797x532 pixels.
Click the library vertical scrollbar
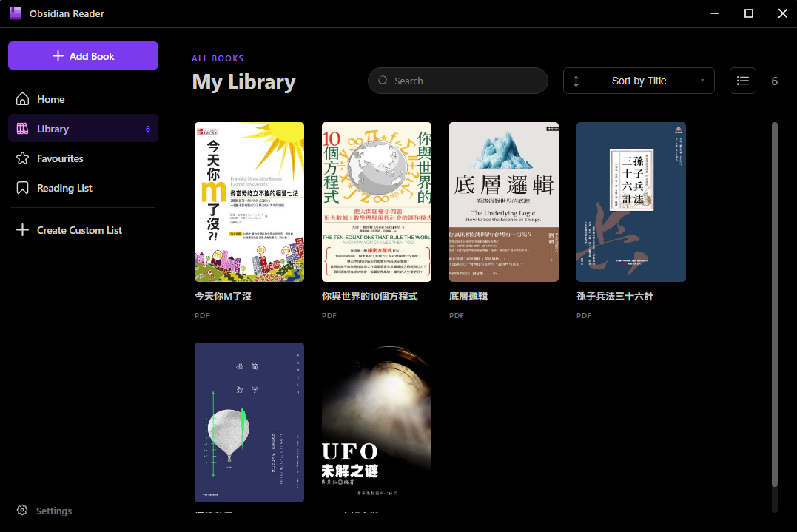(x=775, y=305)
